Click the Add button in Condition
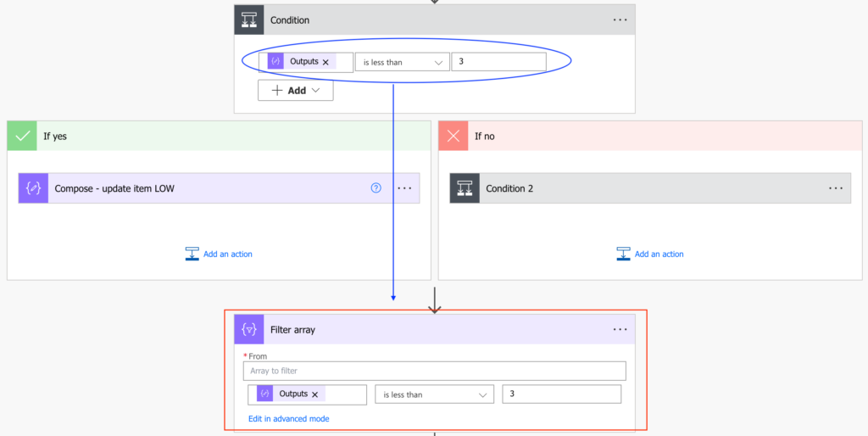The width and height of the screenshot is (868, 436). [296, 90]
